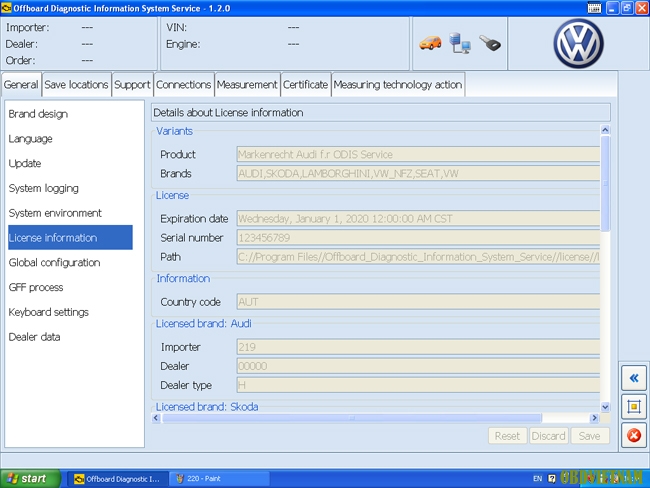The image size is (650, 488).
Task: Click the network computers connection icon
Action: 460,43
